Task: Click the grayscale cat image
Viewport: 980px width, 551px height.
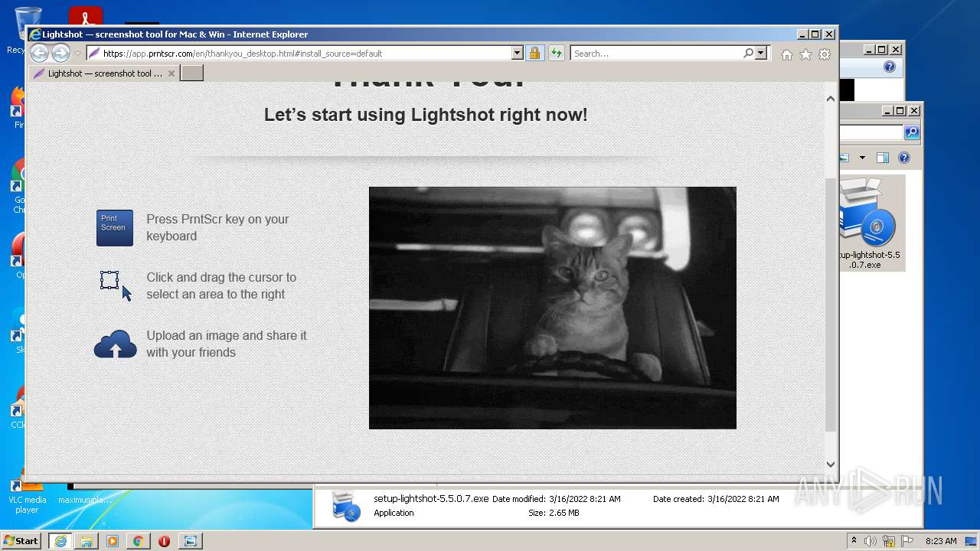Action: [x=552, y=308]
